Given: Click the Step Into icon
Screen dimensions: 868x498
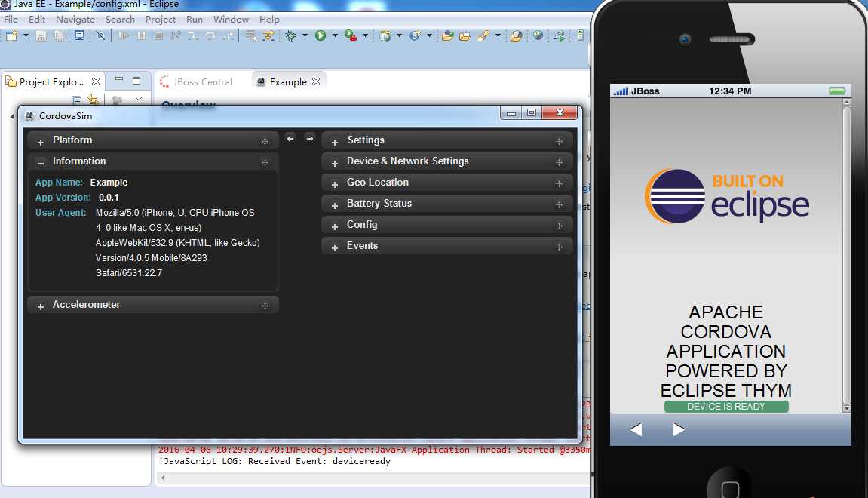Looking at the screenshot, I should (192, 36).
